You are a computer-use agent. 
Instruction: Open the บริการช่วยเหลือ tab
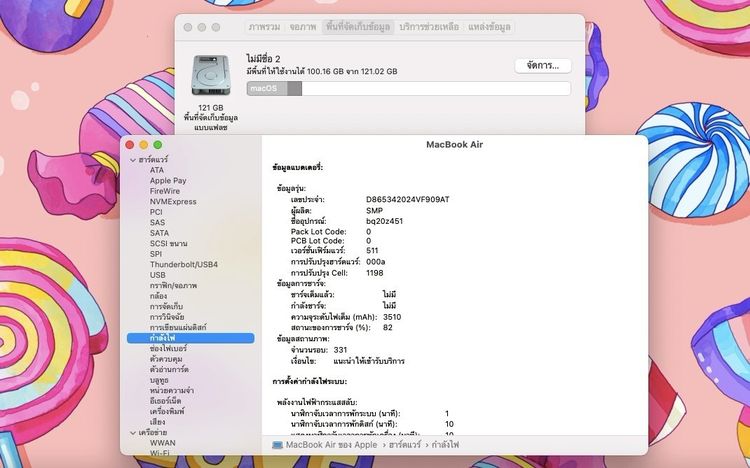429,27
